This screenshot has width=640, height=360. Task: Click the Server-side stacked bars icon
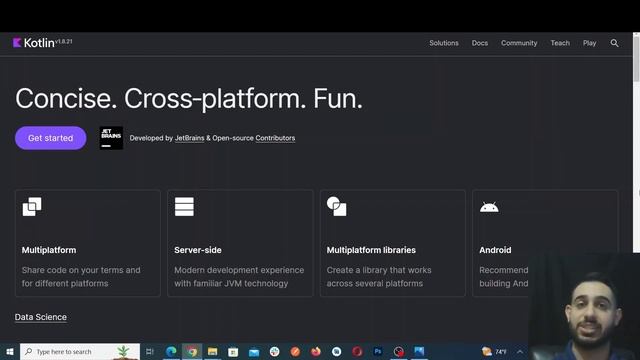coord(184,207)
